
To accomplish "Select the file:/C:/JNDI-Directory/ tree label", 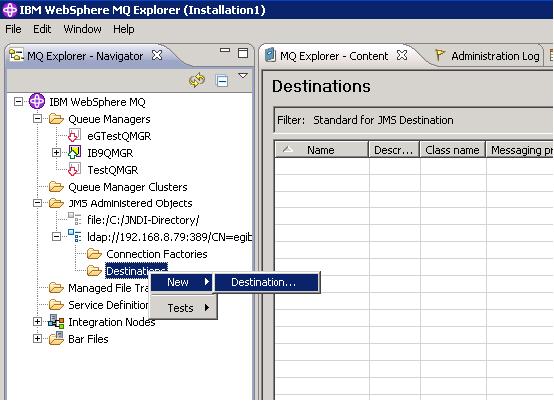I will (x=143, y=220).
